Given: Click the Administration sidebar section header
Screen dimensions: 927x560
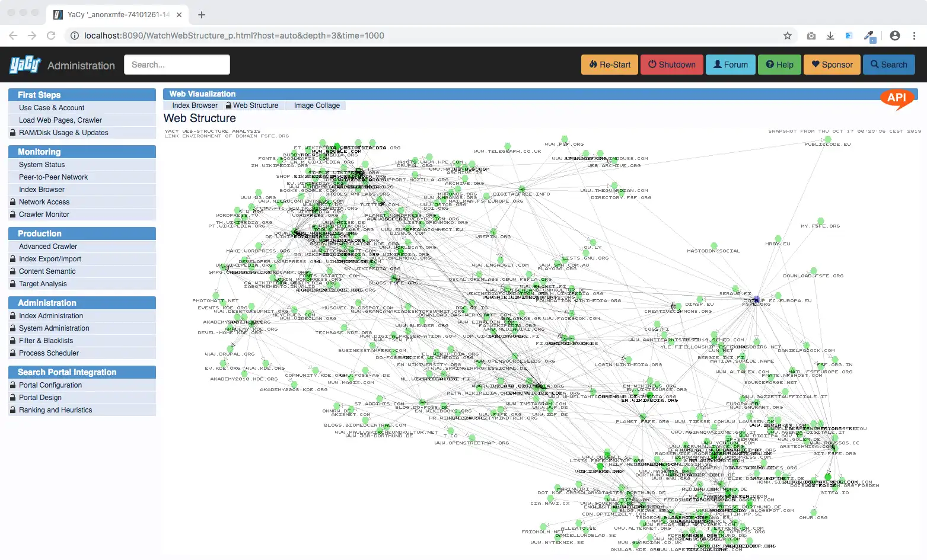Looking at the screenshot, I should [82, 303].
